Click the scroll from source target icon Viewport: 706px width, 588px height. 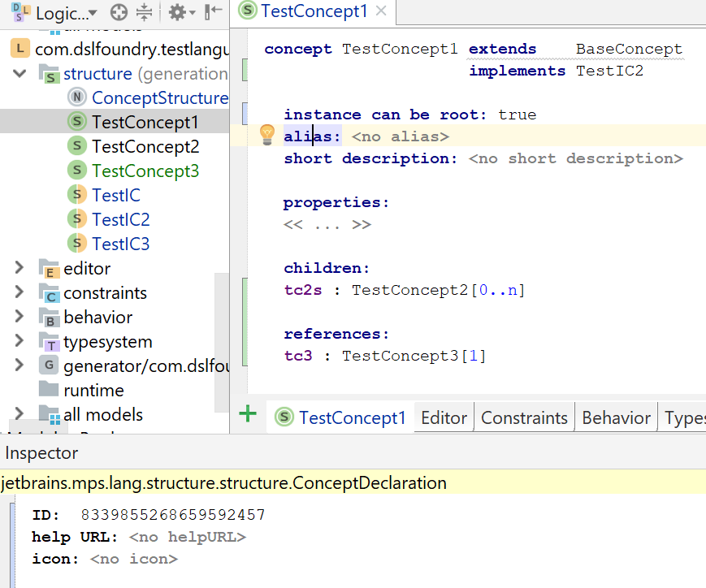pyautogui.click(x=119, y=12)
